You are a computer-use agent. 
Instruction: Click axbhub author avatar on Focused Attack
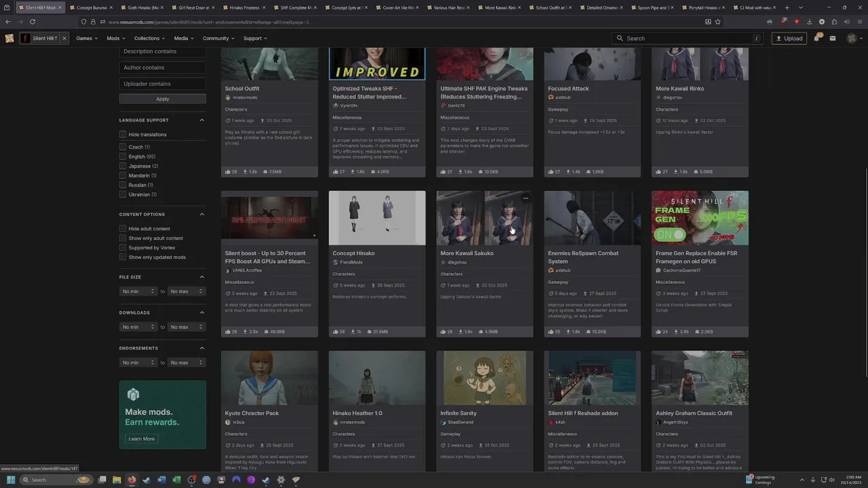551,98
